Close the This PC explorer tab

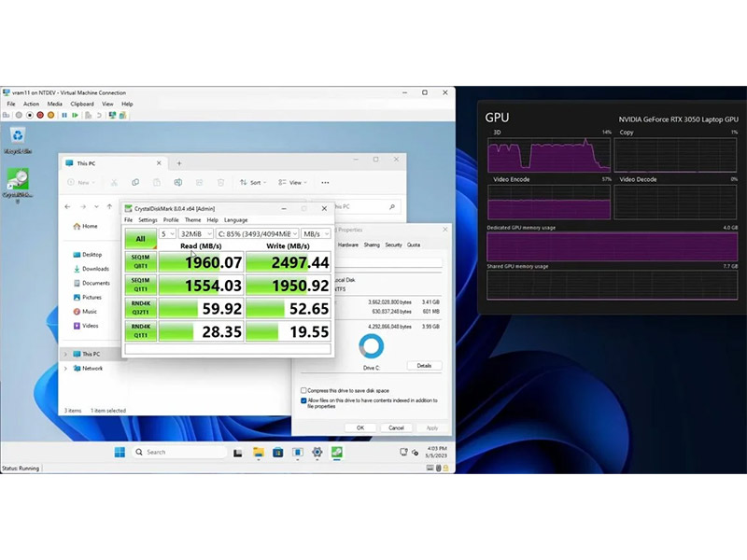pyautogui.click(x=159, y=163)
